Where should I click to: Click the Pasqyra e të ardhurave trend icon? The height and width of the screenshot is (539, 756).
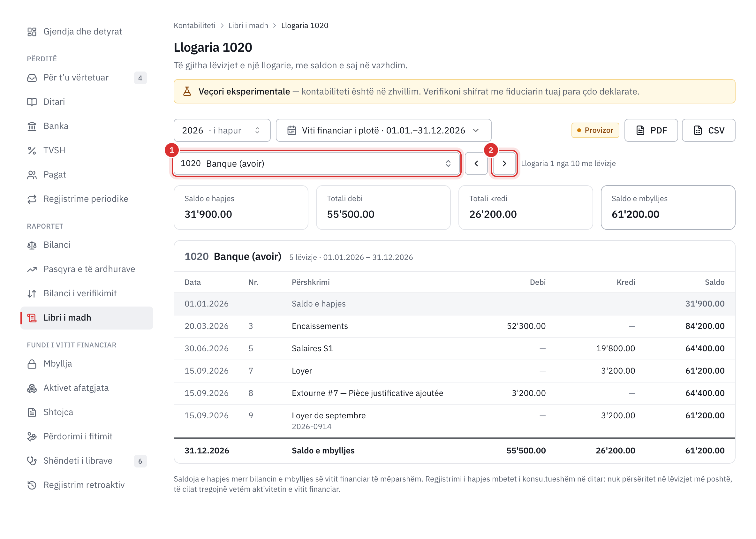(32, 269)
